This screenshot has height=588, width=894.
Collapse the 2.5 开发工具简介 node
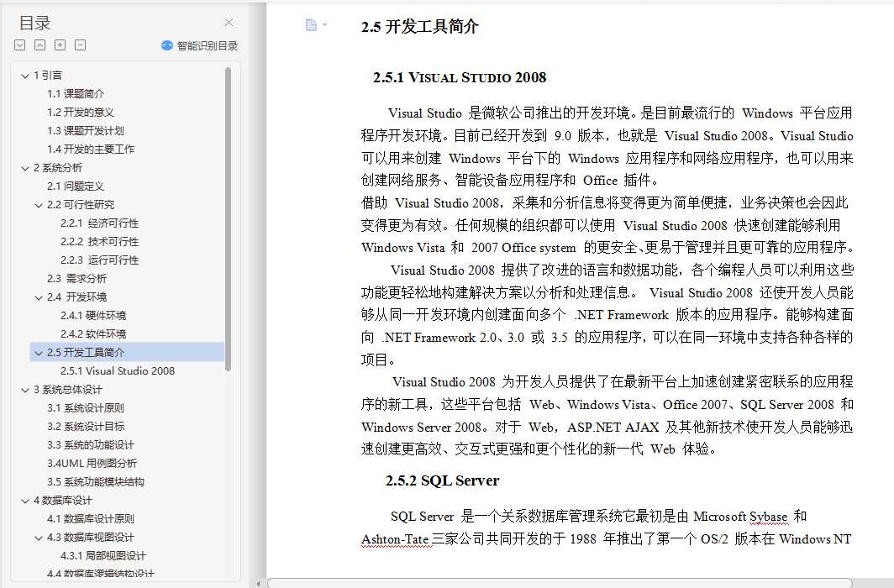(x=39, y=352)
